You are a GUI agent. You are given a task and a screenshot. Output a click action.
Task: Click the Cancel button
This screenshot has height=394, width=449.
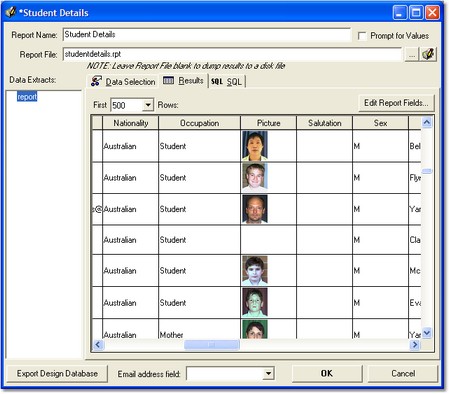[x=403, y=373]
